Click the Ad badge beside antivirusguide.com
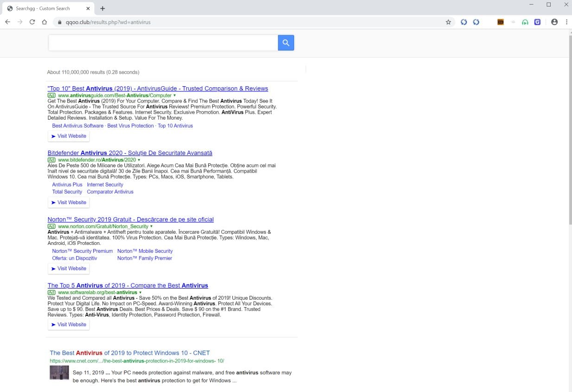572x392 pixels. [51, 96]
